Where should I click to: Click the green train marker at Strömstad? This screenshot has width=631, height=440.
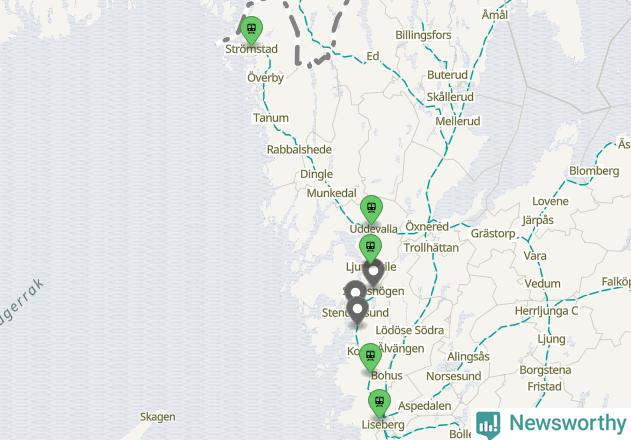251,30
